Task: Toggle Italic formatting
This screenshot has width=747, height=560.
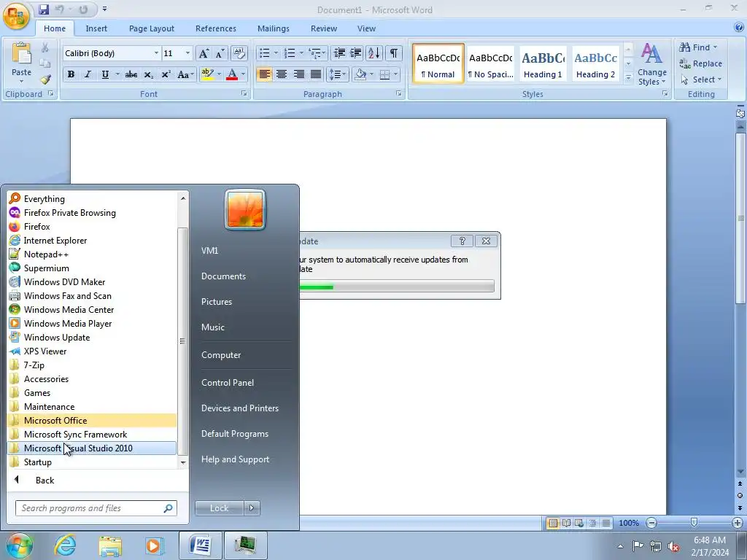Action: [88, 74]
